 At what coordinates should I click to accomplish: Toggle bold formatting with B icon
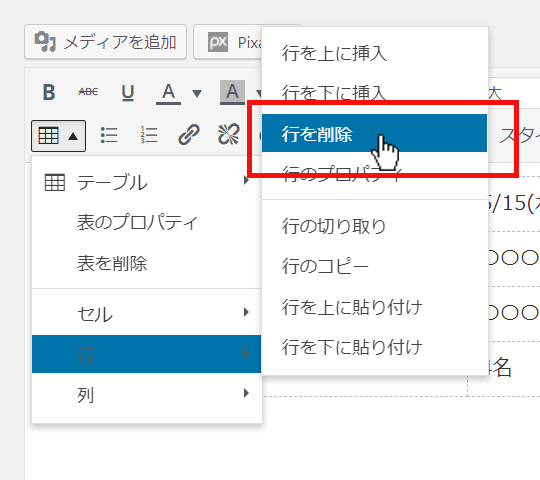pyautogui.click(x=49, y=92)
